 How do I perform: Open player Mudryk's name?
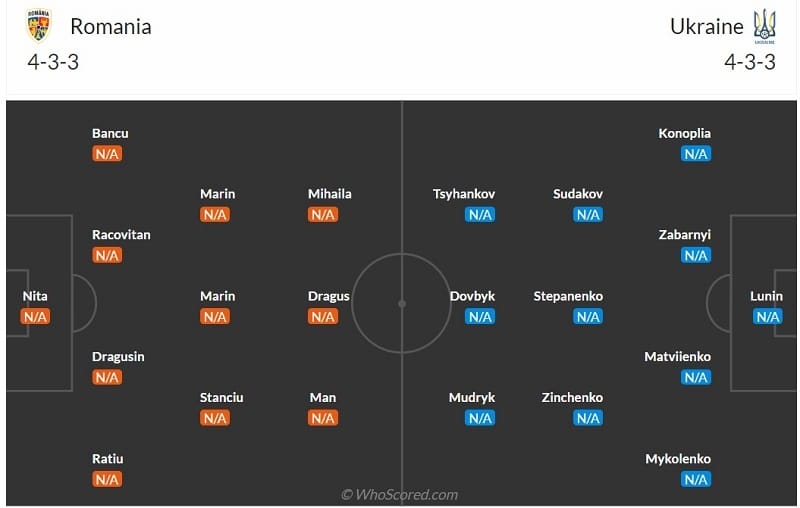[472, 398]
